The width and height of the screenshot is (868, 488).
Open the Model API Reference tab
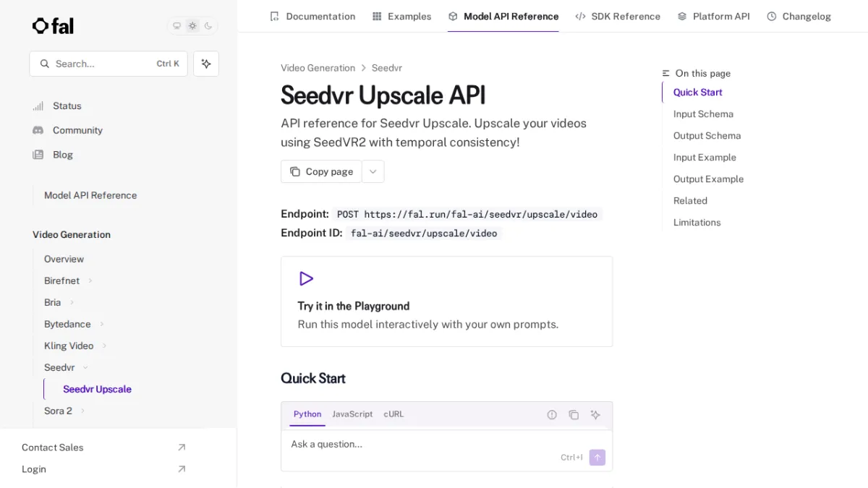[x=503, y=16]
